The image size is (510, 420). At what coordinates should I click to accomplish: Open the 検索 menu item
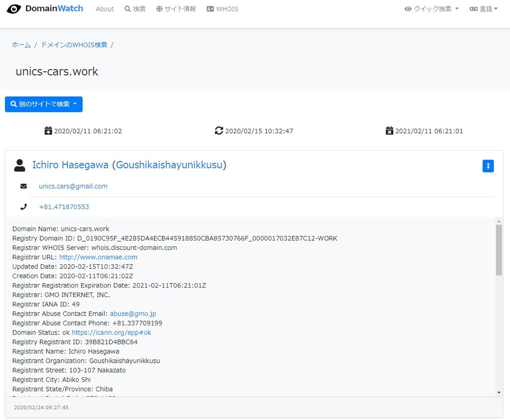135,9
